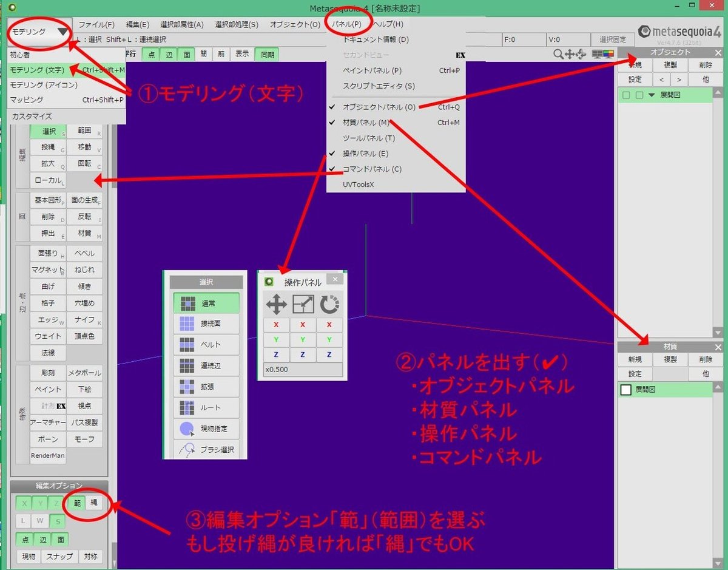The width and height of the screenshot is (728, 570).
Task: Choose ブラシ選択 selection mode
Action: coord(207,450)
